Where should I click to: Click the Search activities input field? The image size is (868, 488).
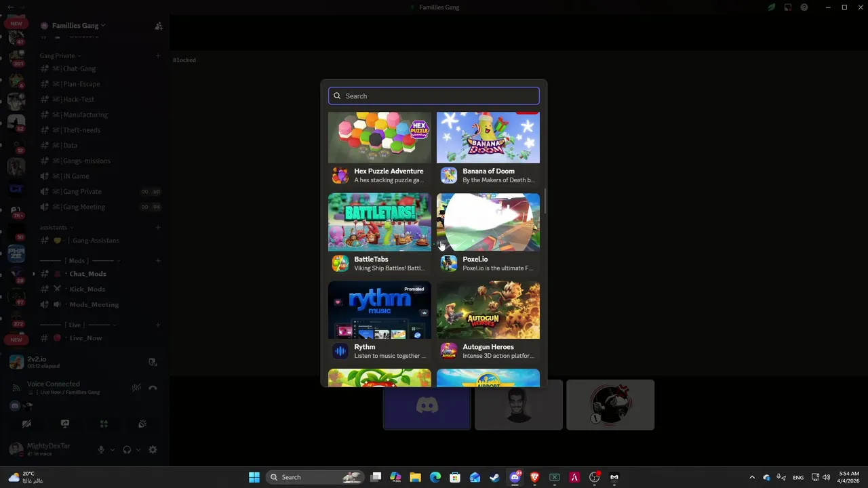click(434, 96)
